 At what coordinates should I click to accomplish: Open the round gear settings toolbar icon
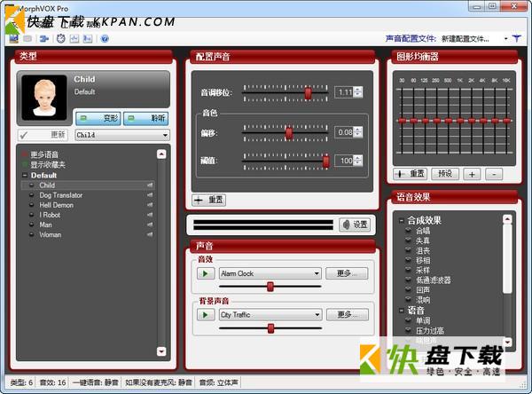point(60,39)
